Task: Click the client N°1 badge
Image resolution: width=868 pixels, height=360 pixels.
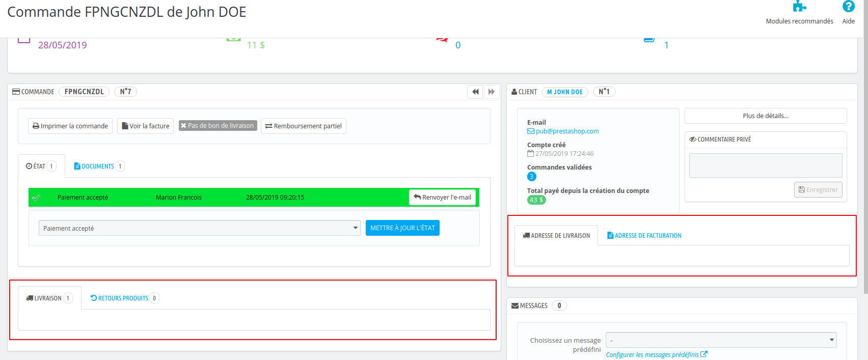Action: coord(604,92)
